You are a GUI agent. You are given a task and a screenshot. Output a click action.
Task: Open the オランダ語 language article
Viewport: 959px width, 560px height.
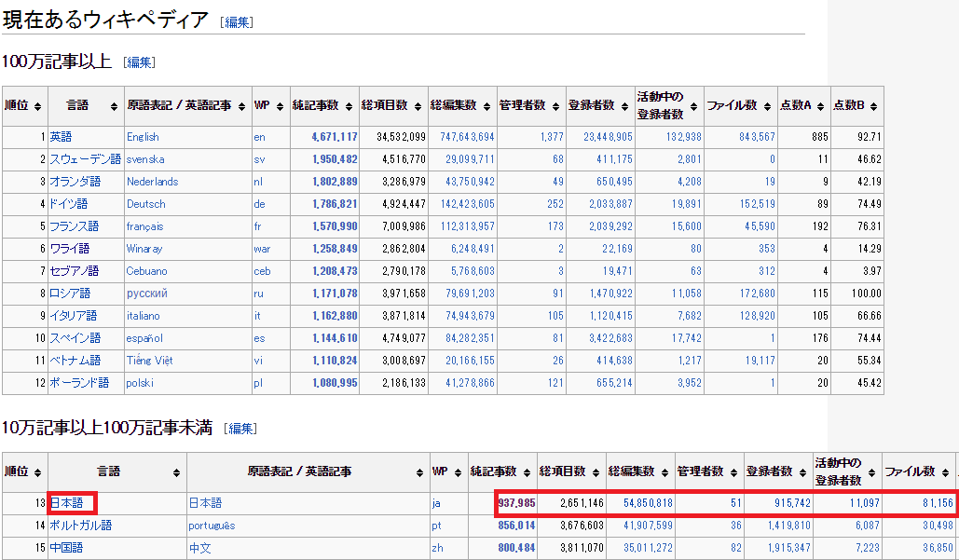click(x=75, y=182)
